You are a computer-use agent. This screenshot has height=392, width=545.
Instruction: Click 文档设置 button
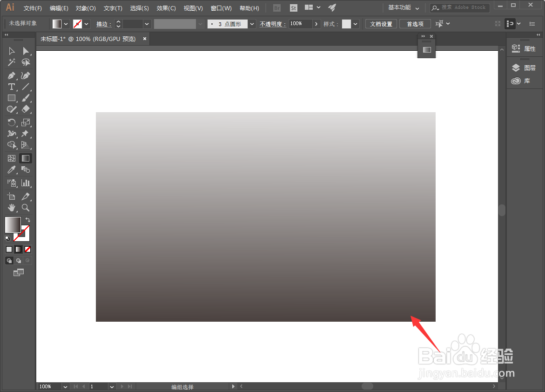(381, 24)
